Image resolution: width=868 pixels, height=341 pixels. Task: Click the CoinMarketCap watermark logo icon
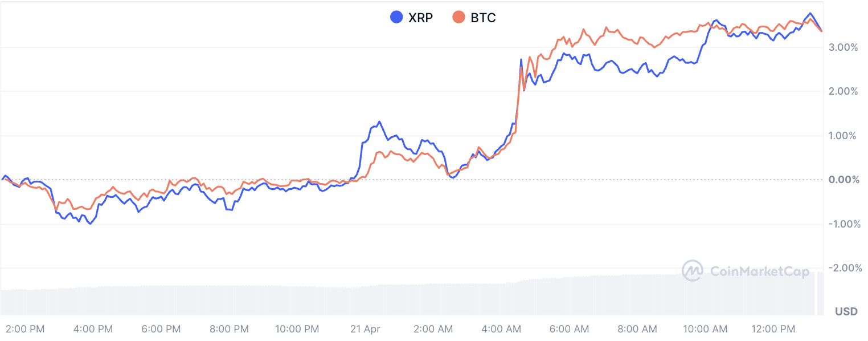click(x=692, y=271)
